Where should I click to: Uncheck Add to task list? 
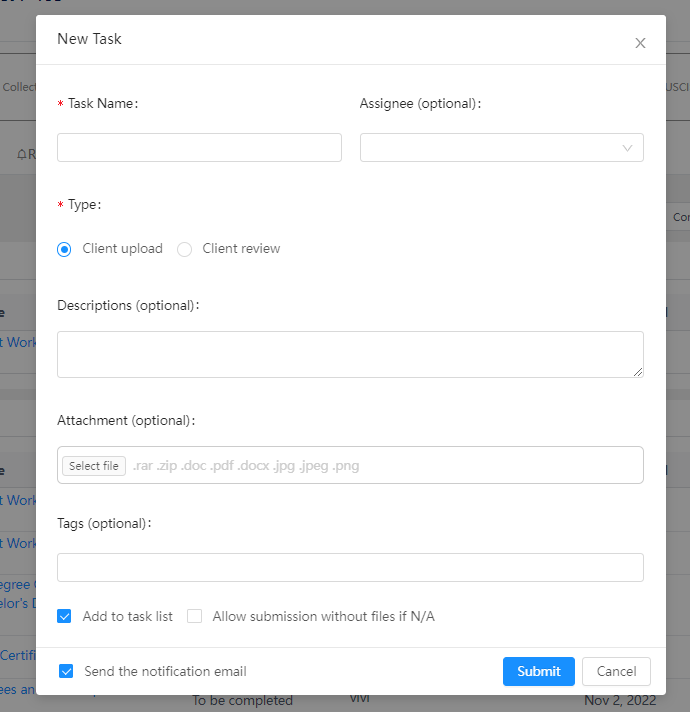tap(65, 617)
